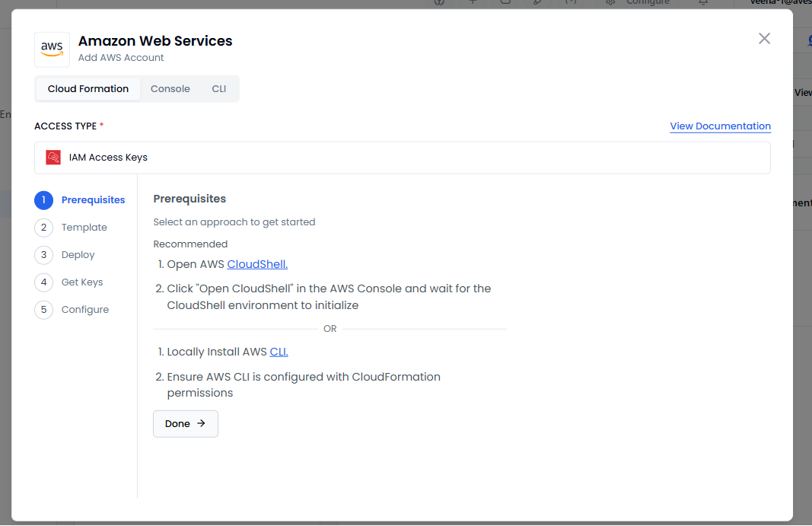
Task: Open step 4 Get Keys
Action: tap(81, 282)
